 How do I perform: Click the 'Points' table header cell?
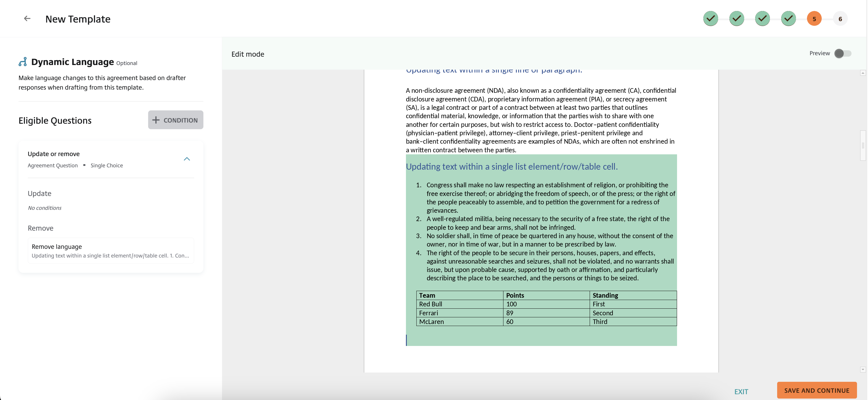point(546,295)
